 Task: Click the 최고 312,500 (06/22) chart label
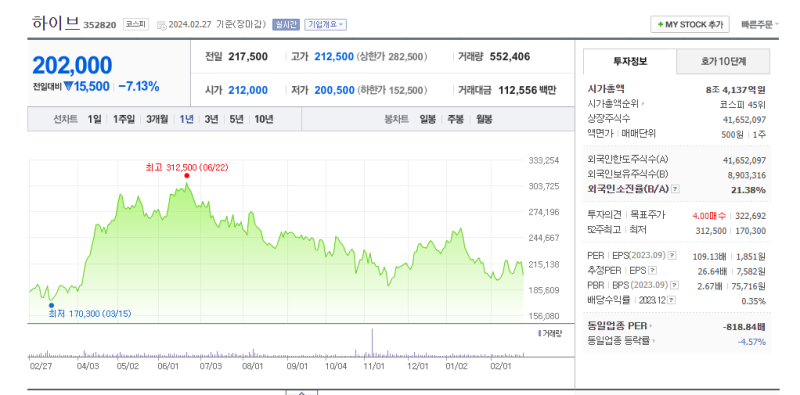tap(186, 167)
